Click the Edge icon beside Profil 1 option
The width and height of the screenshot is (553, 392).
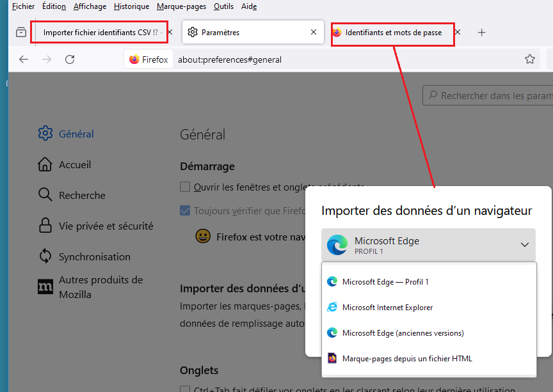[332, 281]
